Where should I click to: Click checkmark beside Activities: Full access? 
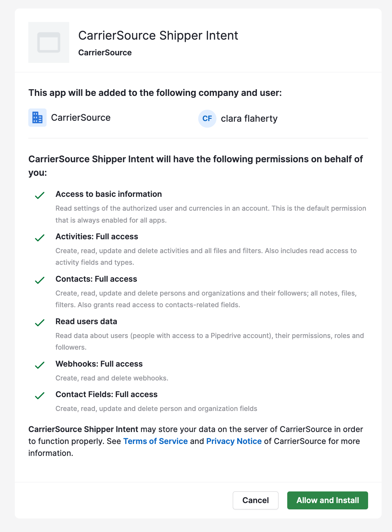coord(40,238)
